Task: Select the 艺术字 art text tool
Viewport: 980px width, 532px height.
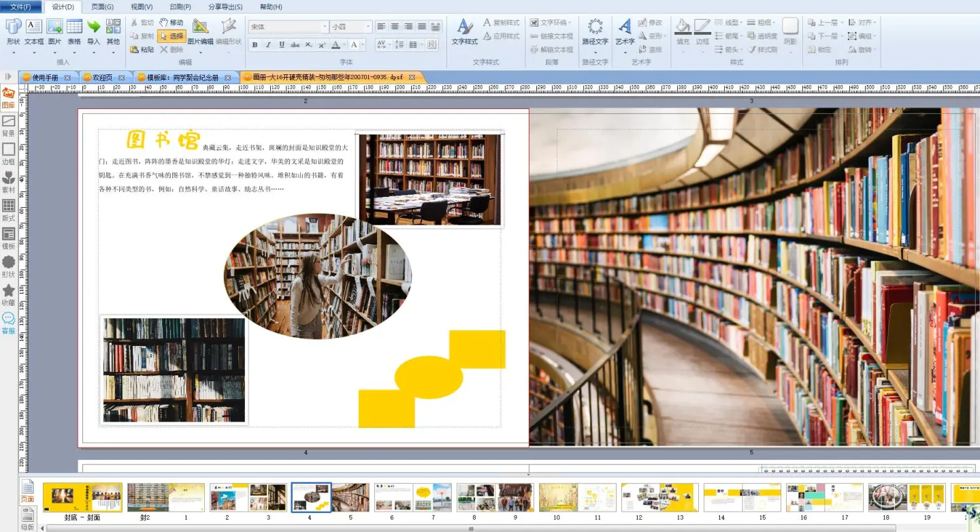Action: click(624, 33)
